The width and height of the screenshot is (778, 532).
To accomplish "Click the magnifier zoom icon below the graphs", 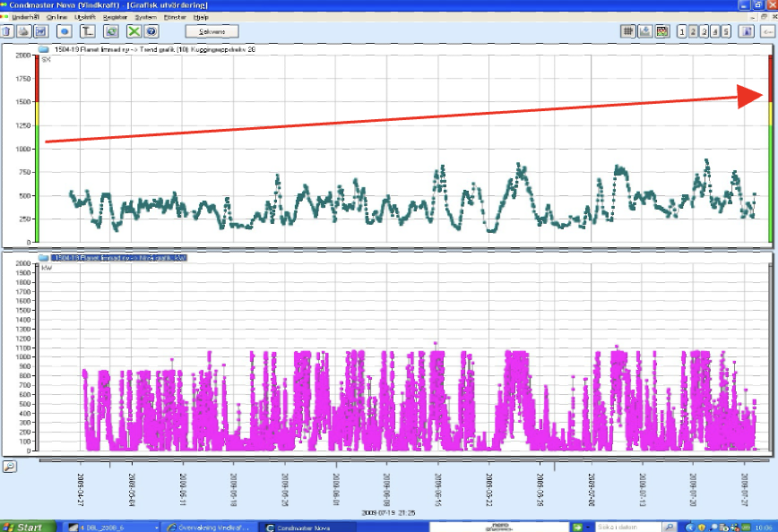I will (x=8, y=466).
